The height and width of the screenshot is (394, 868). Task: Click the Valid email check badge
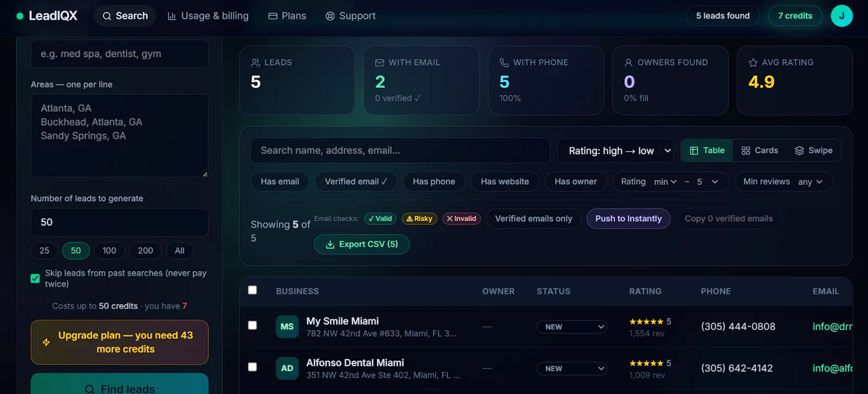(x=380, y=218)
